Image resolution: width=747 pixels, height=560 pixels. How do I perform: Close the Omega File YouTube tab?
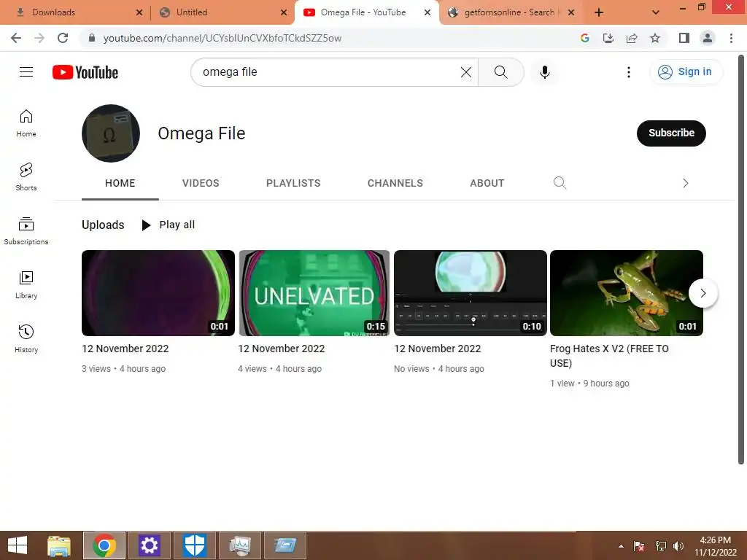click(427, 12)
